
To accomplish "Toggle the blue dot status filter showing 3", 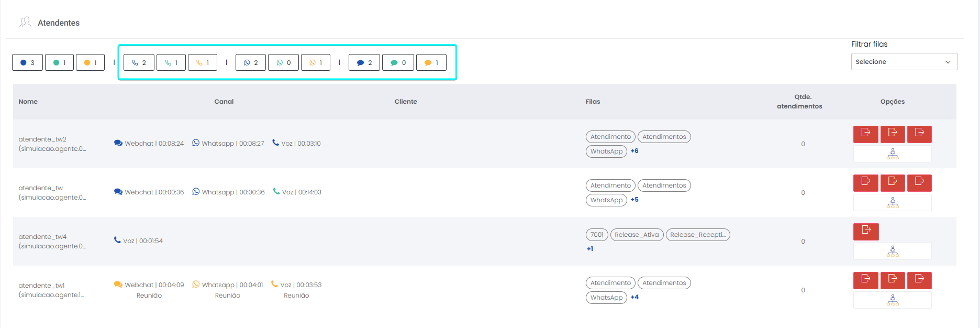I will pos(27,62).
